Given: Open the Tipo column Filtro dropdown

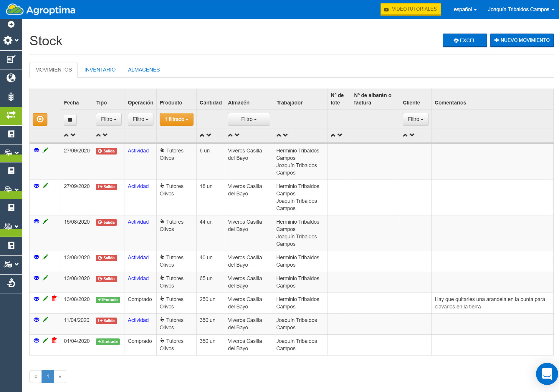Looking at the screenshot, I should (x=109, y=119).
